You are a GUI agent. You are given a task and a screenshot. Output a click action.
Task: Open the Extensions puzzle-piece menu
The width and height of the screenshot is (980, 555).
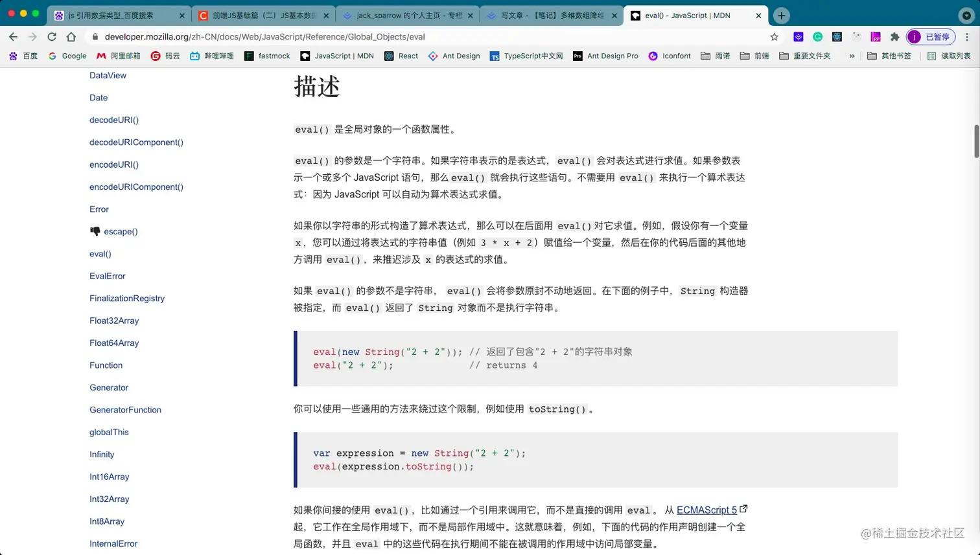click(895, 37)
